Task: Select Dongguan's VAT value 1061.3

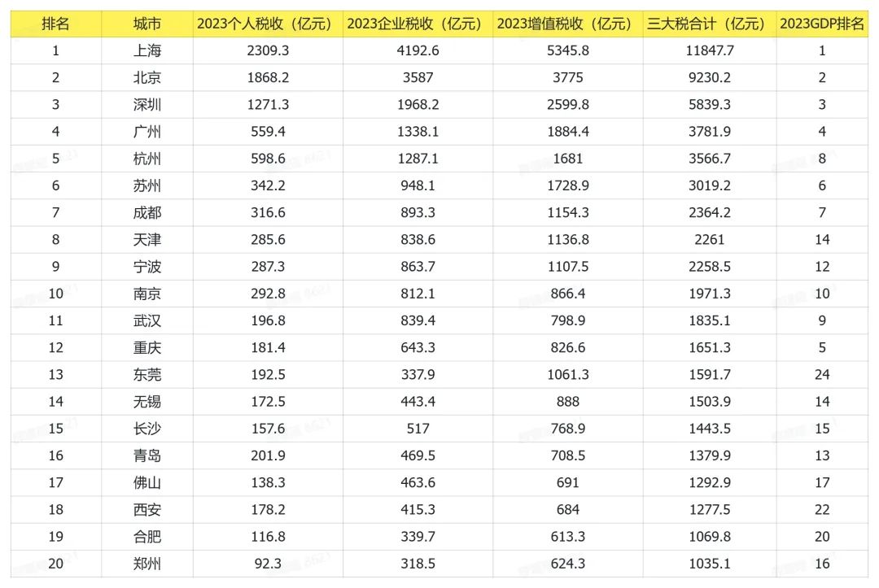Action: 568,374
